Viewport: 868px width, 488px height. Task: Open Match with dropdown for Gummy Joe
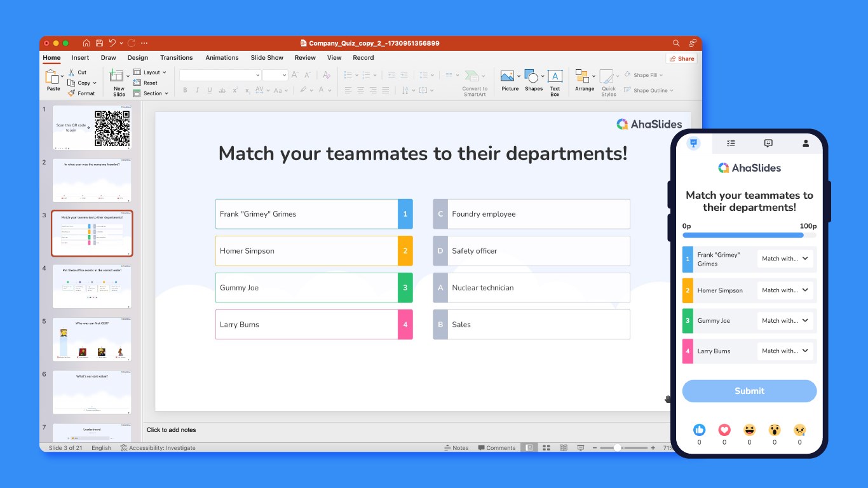[785, 320]
